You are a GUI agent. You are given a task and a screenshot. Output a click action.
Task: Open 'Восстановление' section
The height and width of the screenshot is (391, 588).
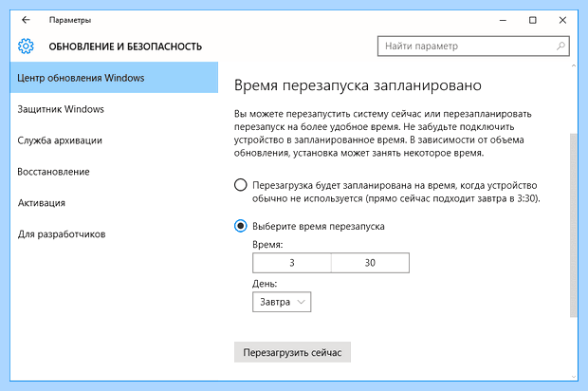coord(114,172)
